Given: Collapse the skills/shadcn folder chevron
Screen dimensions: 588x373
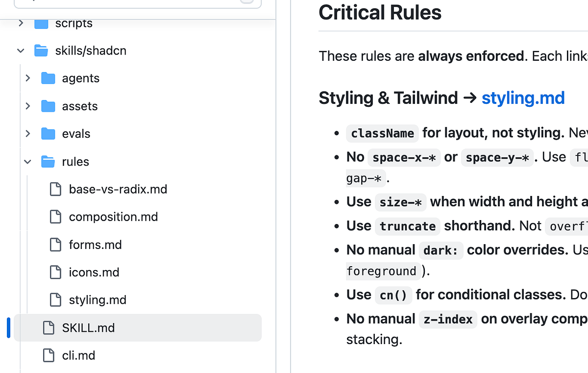Looking at the screenshot, I should (21, 50).
